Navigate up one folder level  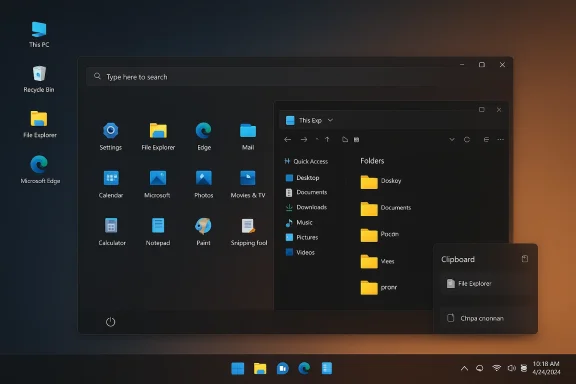327,140
